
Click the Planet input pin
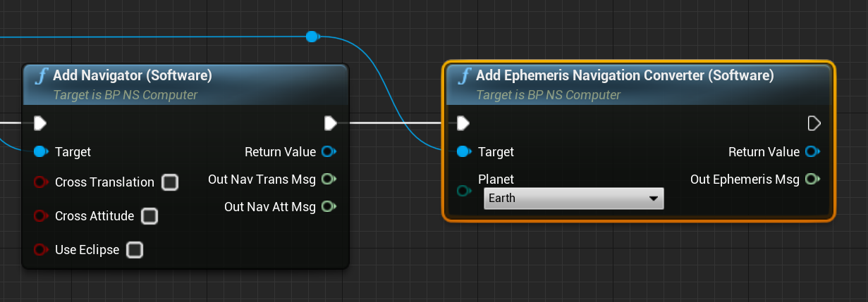(x=463, y=191)
